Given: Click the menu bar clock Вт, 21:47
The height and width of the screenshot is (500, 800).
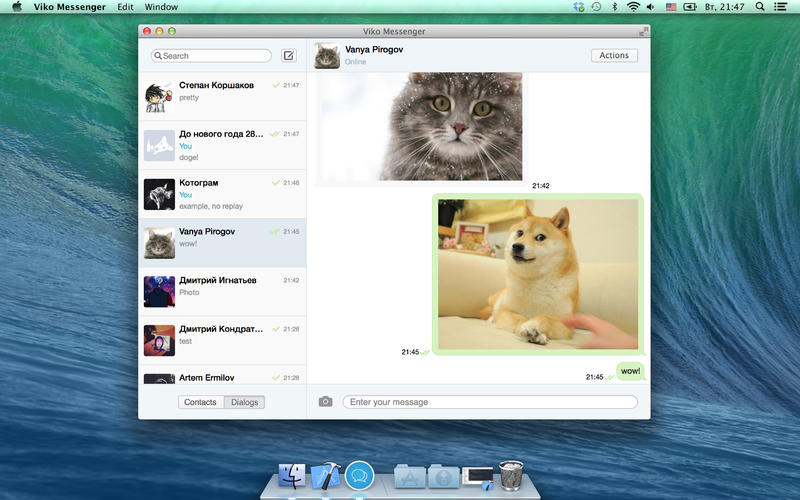Looking at the screenshot, I should point(724,7).
